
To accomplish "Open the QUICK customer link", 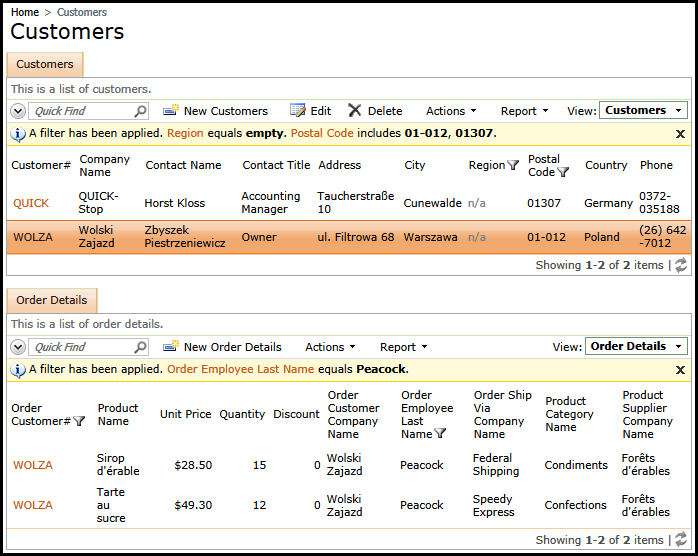I will coord(31,203).
